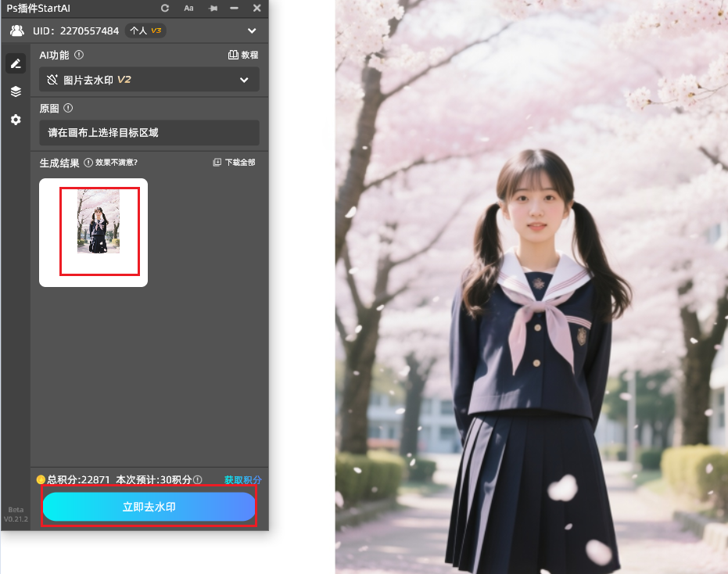Click the 效果不满意? feedback link
The image size is (728, 574).
117,163
